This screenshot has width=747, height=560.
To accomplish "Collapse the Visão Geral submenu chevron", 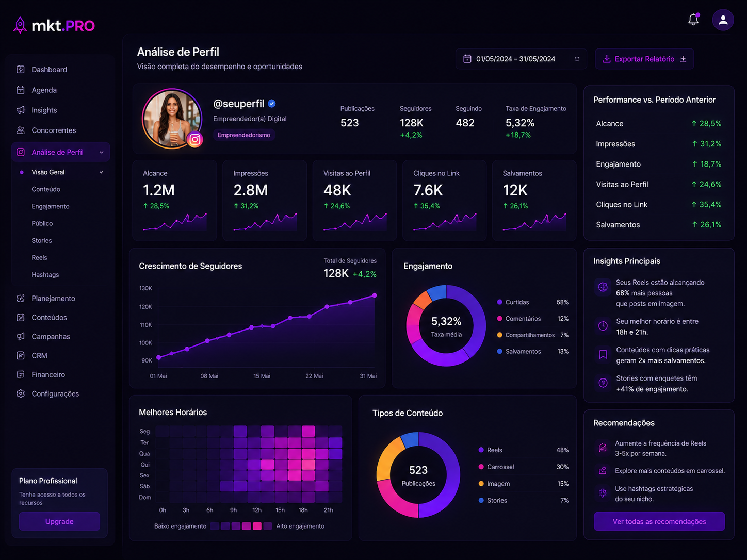I will click(101, 172).
